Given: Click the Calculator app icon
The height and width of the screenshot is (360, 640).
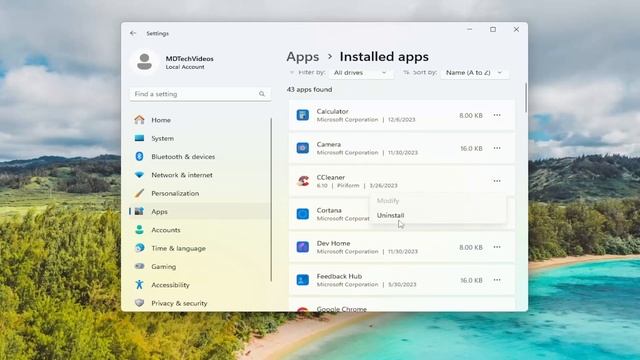Looking at the screenshot, I should coord(302,115).
